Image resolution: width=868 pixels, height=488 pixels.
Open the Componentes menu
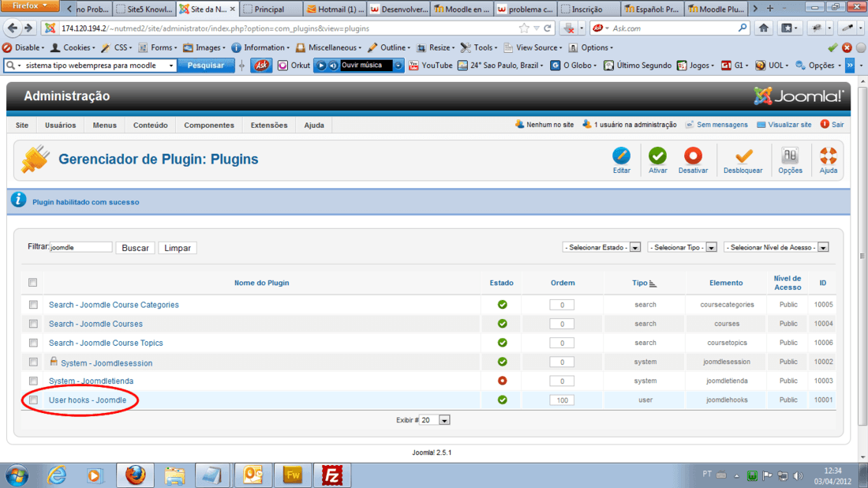coord(209,126)
